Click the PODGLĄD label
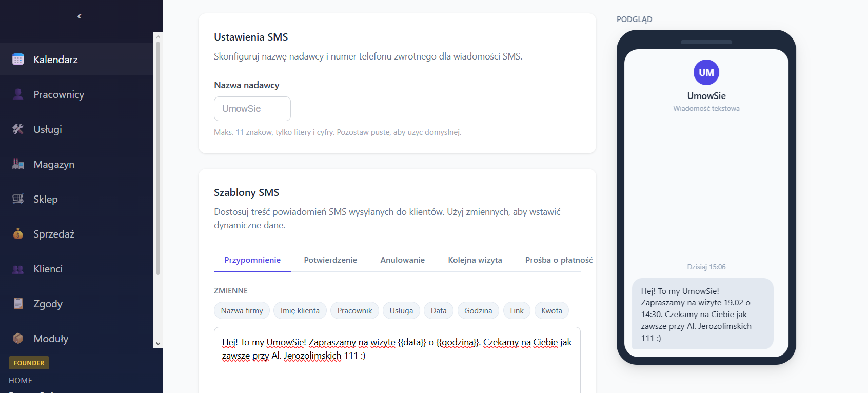Image resolution: width=868 pixels, height=393 pixels. tap(635, 19)
